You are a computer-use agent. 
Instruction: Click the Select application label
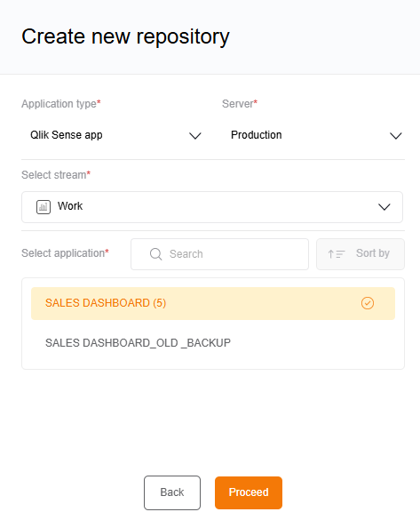point(65,252)
